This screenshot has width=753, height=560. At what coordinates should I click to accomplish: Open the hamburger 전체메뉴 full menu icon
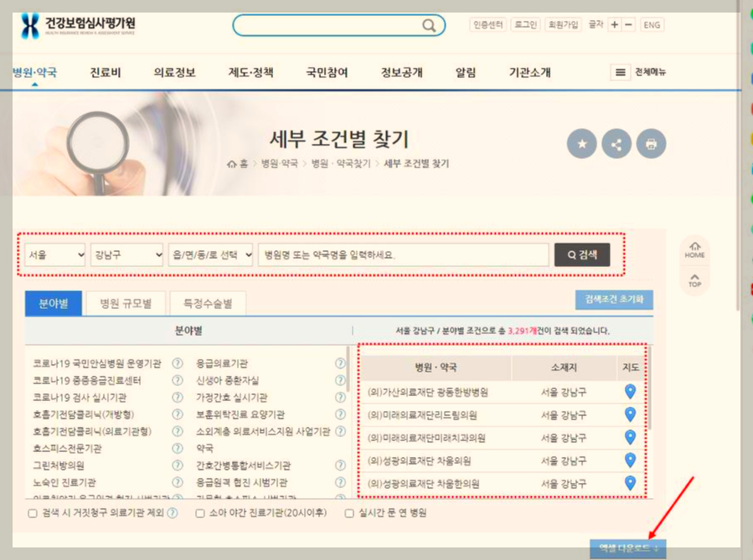[x=620, y=71]
